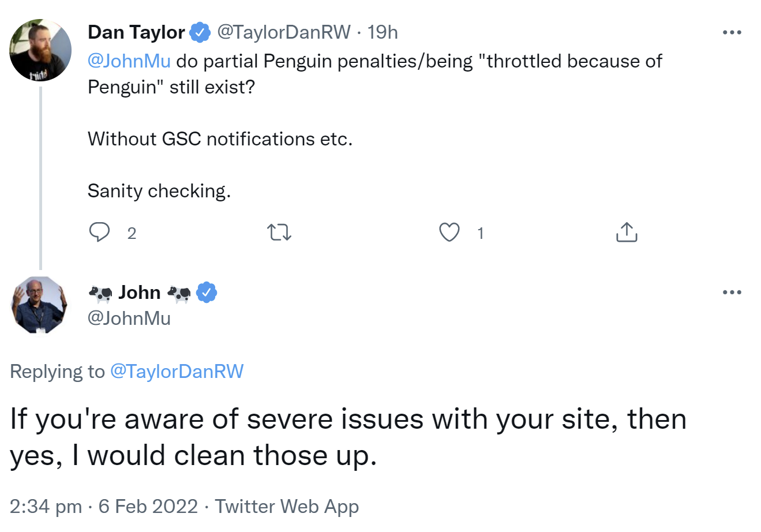
Task: Click the @JohnMu handle under John's name
Action: click(x=129, y=318)
